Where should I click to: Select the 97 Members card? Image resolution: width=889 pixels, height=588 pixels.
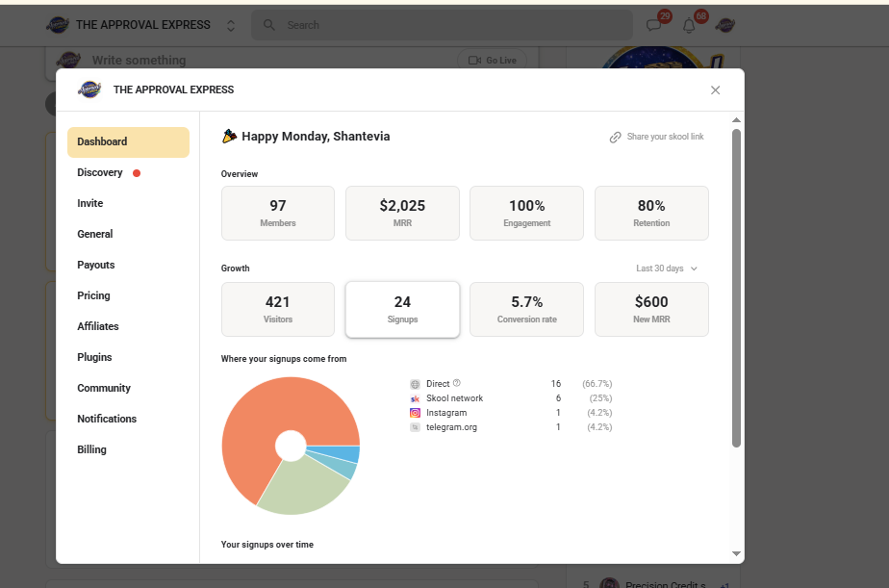tap(278, 214)
